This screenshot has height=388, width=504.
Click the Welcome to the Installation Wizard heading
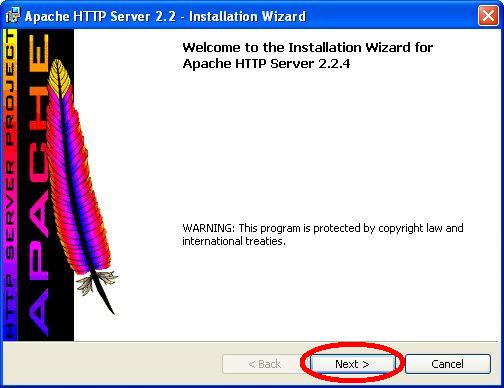click(x=307, y=47)
